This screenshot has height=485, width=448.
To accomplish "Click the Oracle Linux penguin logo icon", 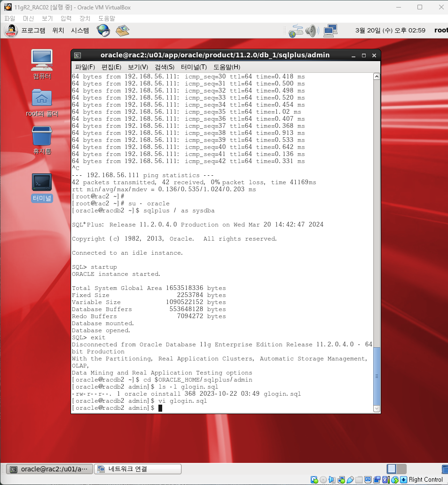I will 11,31.
